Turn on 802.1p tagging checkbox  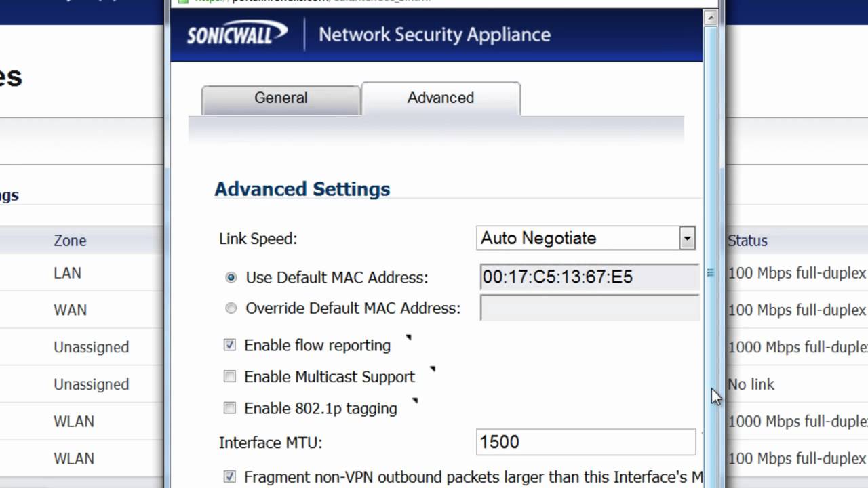tap(230, 408)
